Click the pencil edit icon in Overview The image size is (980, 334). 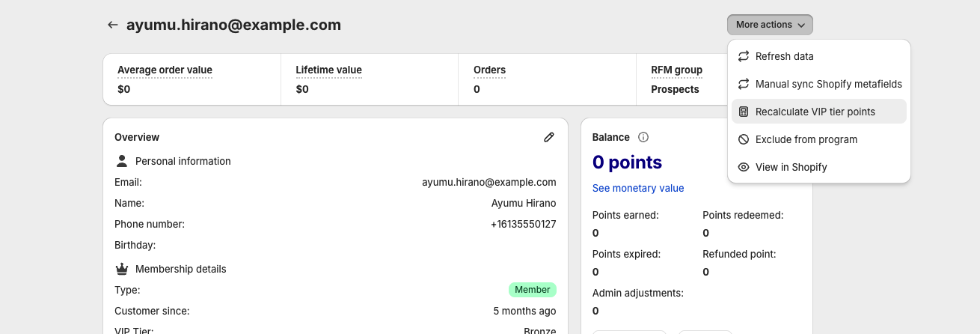[549, 137]
